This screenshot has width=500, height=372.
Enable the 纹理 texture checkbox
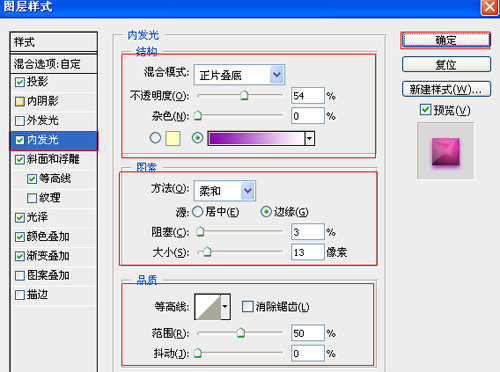tap(32, 198)
